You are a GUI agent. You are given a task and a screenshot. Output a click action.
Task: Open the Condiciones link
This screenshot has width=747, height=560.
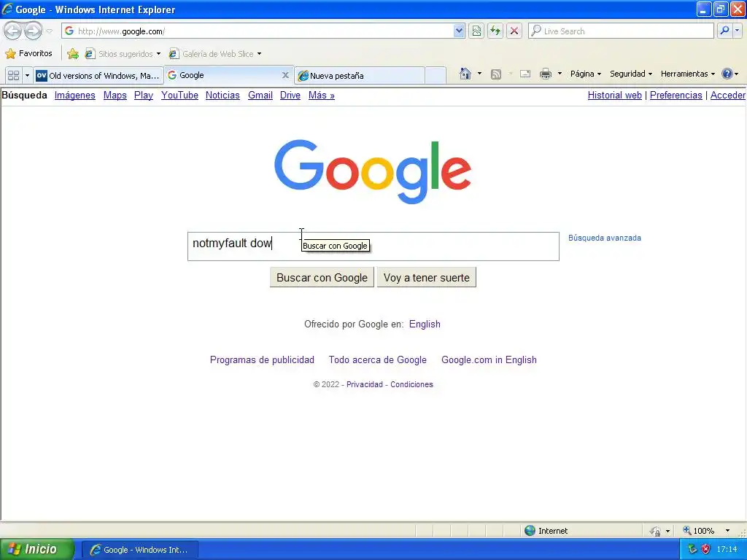tap(411, 384)
